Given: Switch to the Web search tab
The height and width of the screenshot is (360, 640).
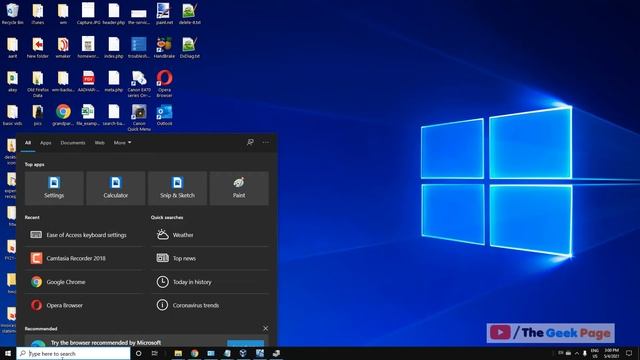Looking at the screenshot, I should [100, 143].
